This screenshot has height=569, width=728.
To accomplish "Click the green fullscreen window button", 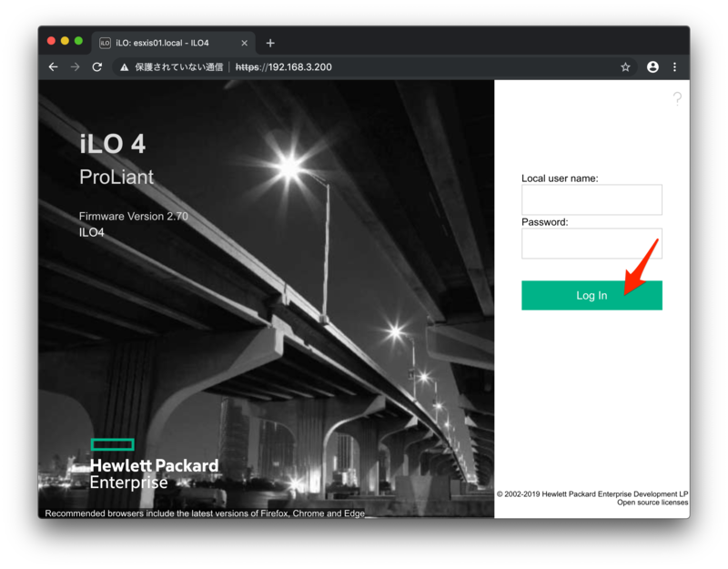I will point(78,41).
